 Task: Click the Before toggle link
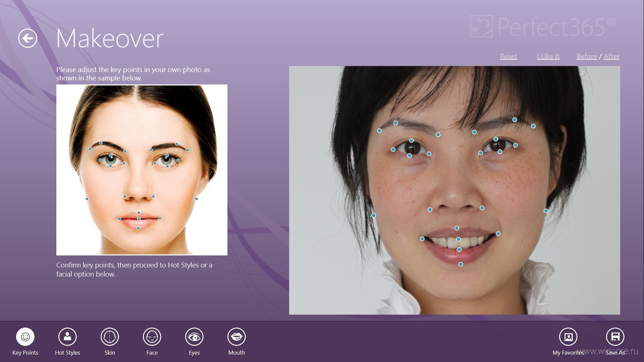587,56
